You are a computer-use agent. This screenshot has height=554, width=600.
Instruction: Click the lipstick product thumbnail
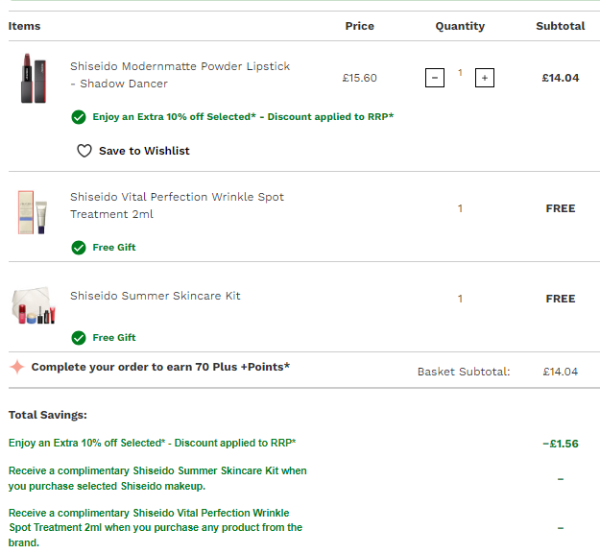[27, 78]
